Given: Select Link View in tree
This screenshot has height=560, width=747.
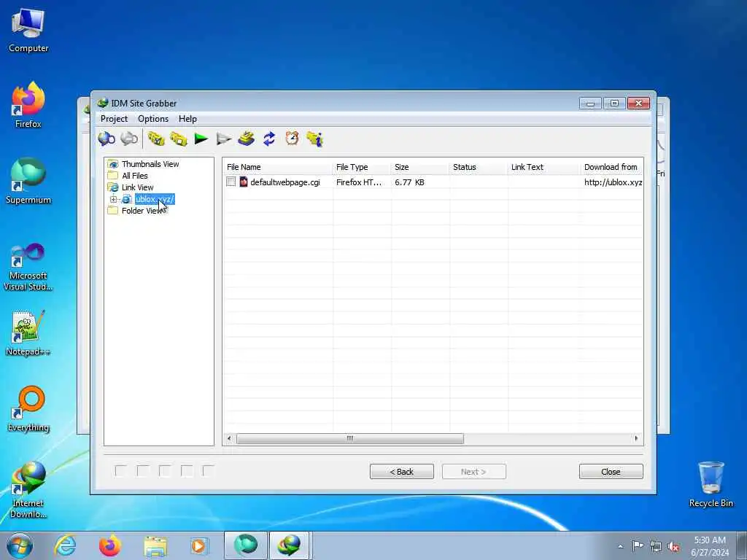Looking at the screenshot, I should pyautogui.click(x=138, y=187).
